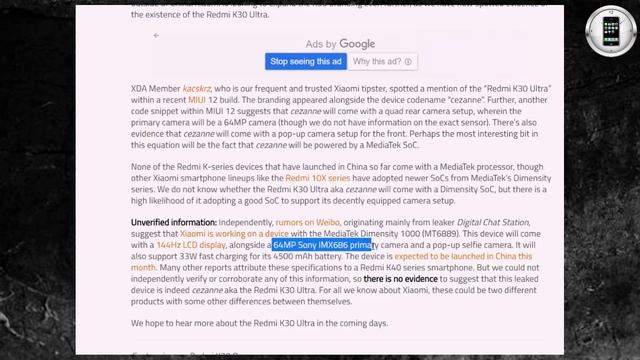The width and height of the screenshot is (640, 360).
Task: Open the kacskrz member profile link
Action: click(x=196, y=89)
